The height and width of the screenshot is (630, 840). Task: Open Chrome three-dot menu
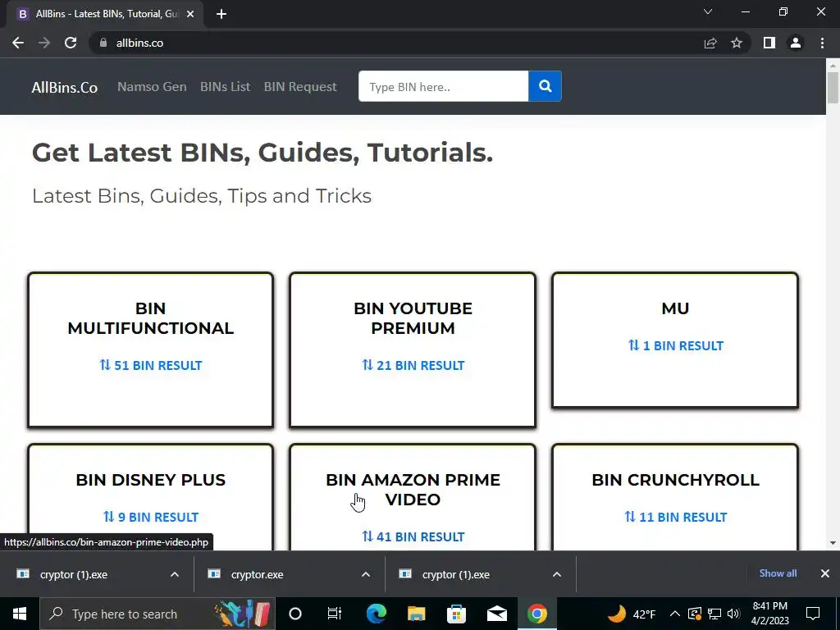[822, 43]
